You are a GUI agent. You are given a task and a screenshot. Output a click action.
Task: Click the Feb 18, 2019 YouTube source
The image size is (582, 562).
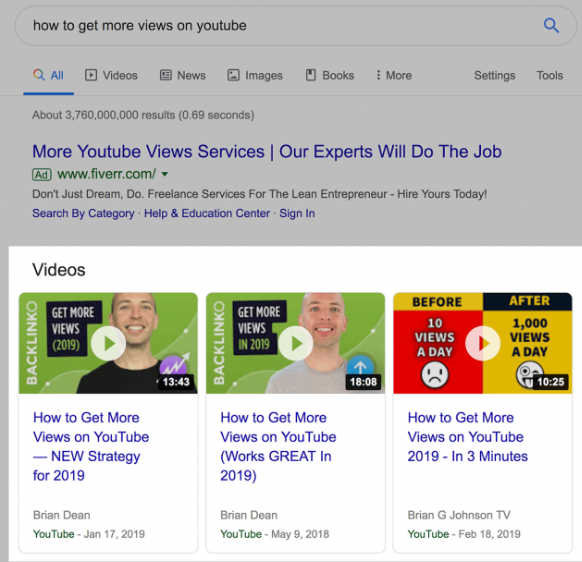pyautogui.click(x=464, y=534)
